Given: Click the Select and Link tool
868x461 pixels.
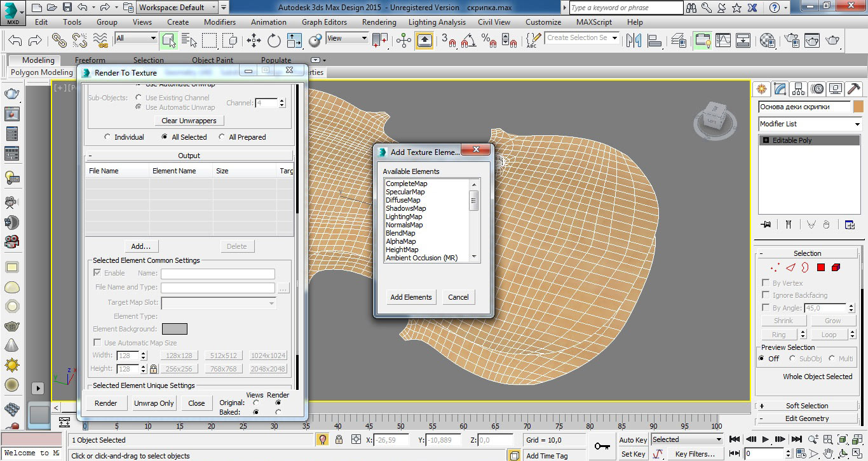Looking at the screenshot, I should [x=59, y=41].
